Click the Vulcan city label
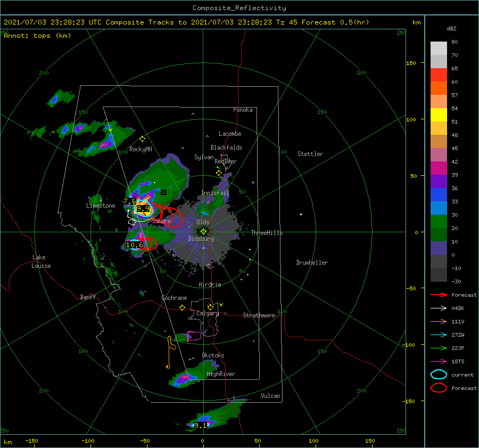 pos(271,396)
